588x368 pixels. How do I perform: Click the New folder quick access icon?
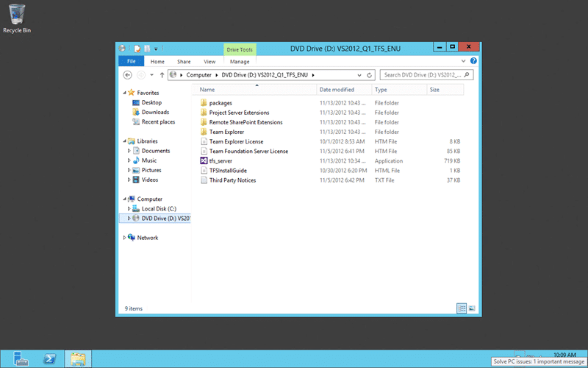[148, 49]
